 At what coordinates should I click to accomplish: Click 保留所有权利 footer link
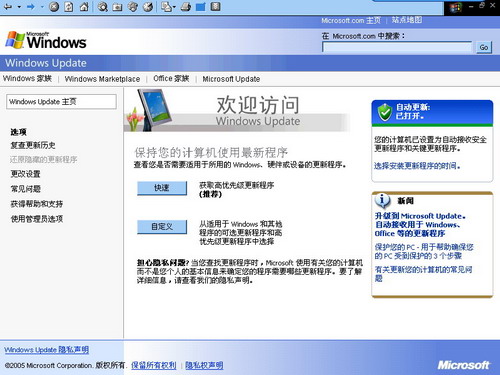coord(154,365)
